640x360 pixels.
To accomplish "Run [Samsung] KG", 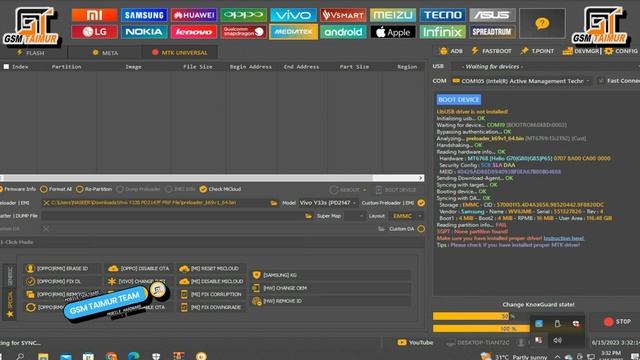I will (331, 275).
